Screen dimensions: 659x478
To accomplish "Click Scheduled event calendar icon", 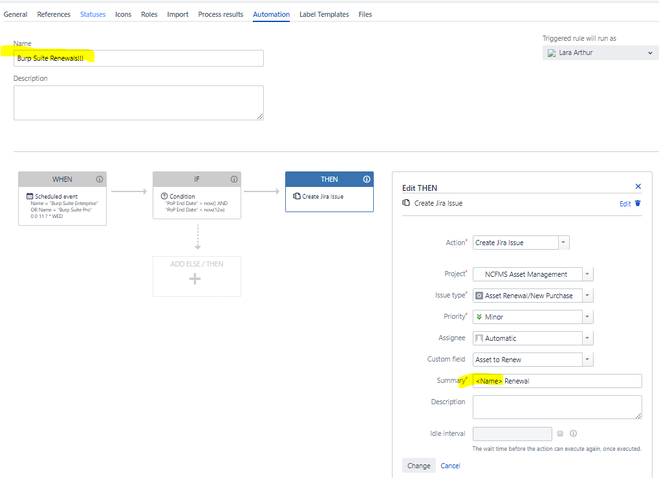I will click(29, 196).
